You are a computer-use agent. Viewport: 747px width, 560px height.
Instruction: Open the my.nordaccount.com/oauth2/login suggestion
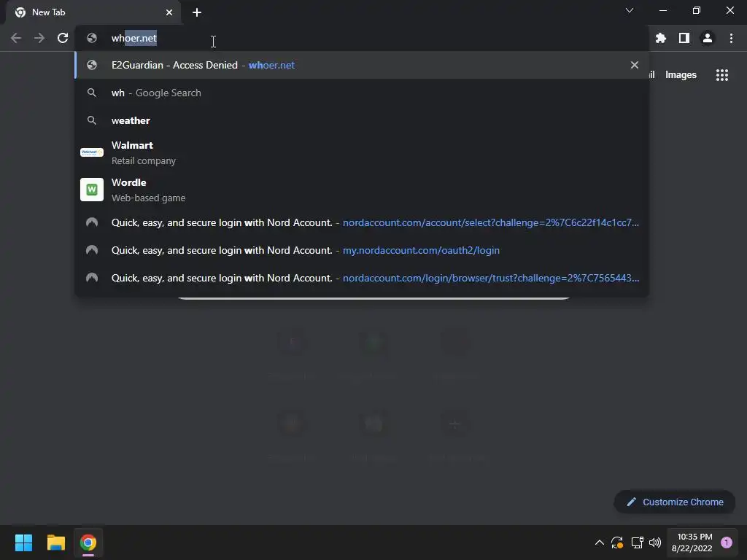tap(362, 250)
